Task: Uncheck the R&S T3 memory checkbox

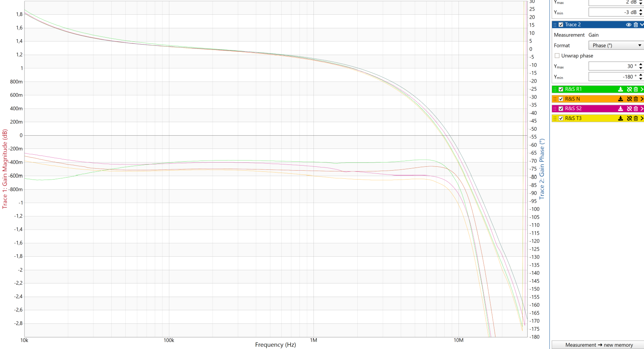Action: [x=561, y=118]
